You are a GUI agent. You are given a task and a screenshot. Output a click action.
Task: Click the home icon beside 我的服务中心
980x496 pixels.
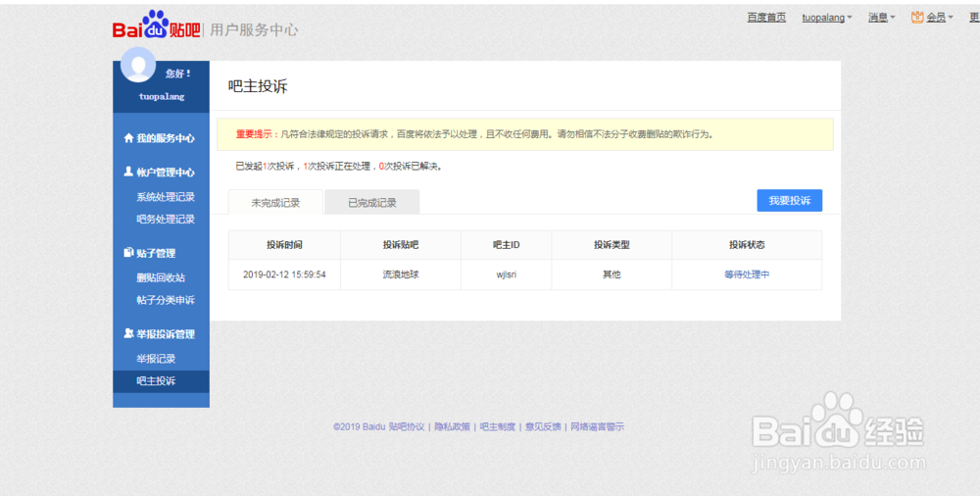click(x=128, y=138)
